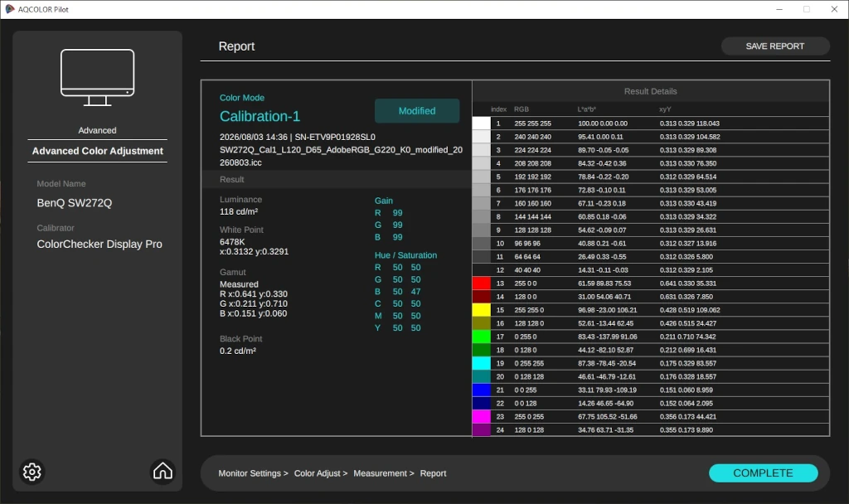Click cyan swatch in row 19
The height and width of the screenshot is (504, 849).
[x=482, y=363]
